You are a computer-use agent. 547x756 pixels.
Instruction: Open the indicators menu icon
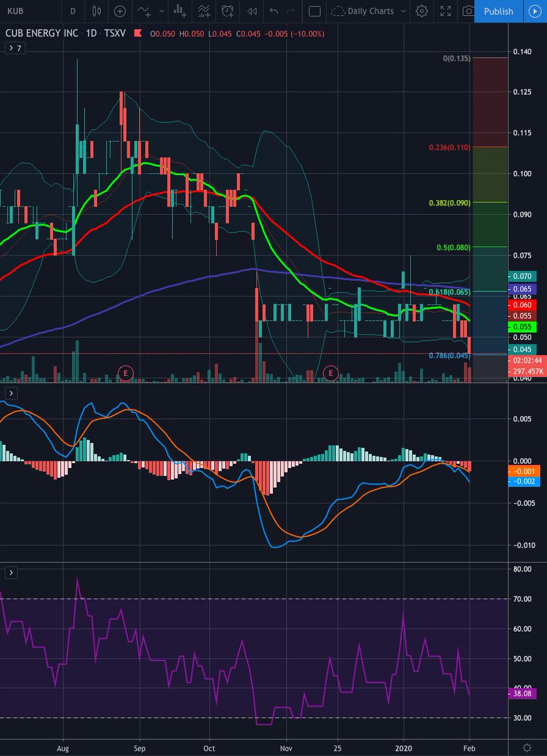(144, 11)
